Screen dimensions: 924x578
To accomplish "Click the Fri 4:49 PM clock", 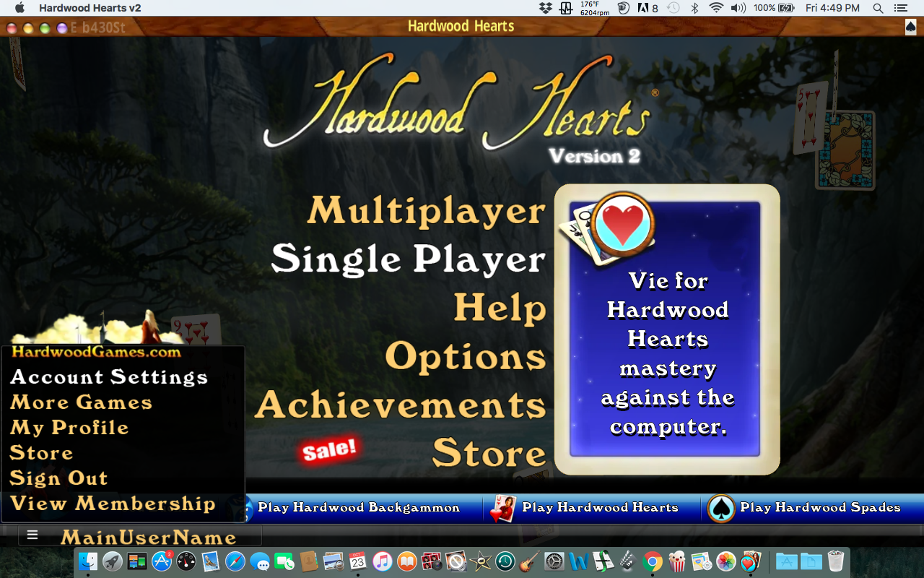I will 832,8.
